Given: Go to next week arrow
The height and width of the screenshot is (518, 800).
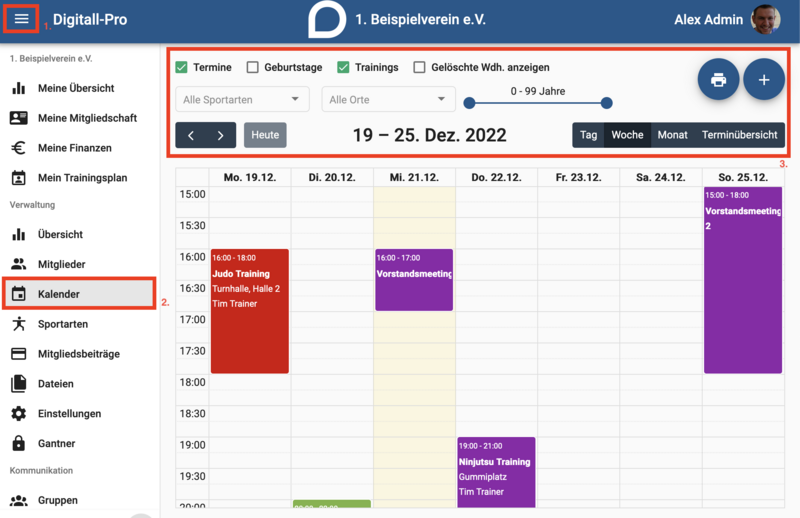Looking at the screenshot, I should (220, 135).
